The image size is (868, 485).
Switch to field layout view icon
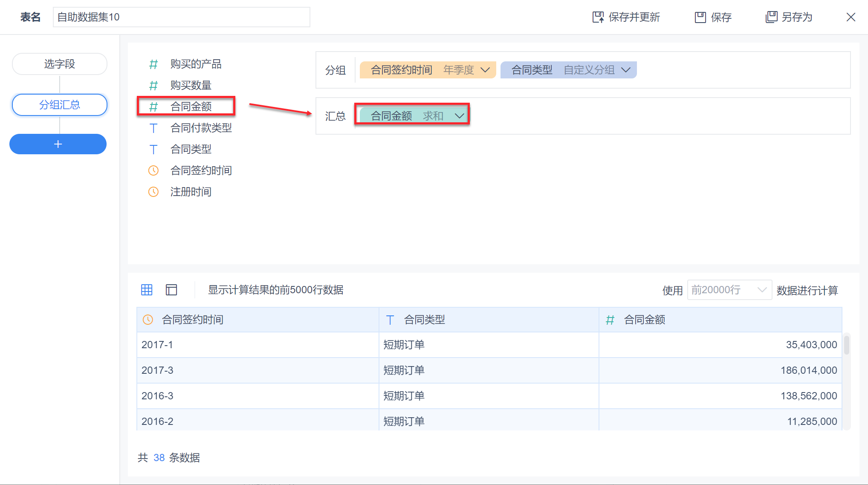171,290
